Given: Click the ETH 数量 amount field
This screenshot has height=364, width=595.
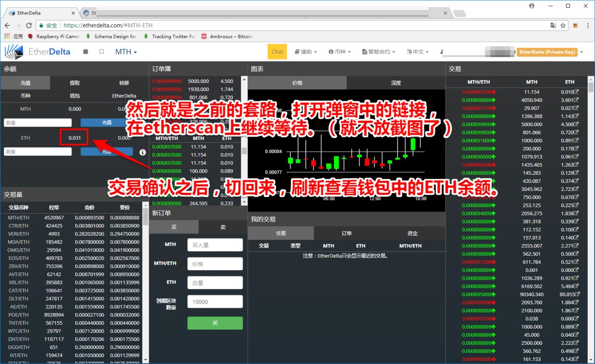Looking at the screenshot, I should 38,152.
